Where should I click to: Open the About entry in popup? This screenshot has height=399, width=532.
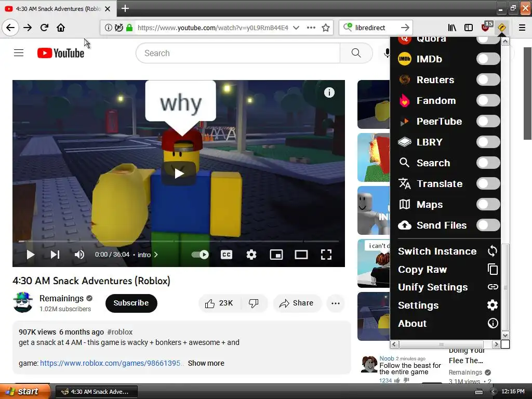[448, 323]
